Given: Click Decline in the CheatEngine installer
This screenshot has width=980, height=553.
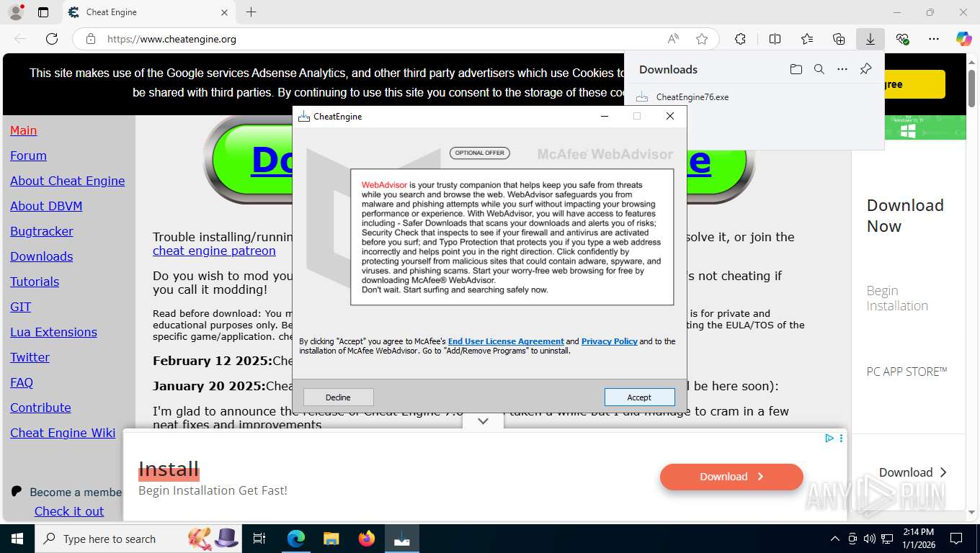Looking at the screenshot, I should [x=338, y=397].
